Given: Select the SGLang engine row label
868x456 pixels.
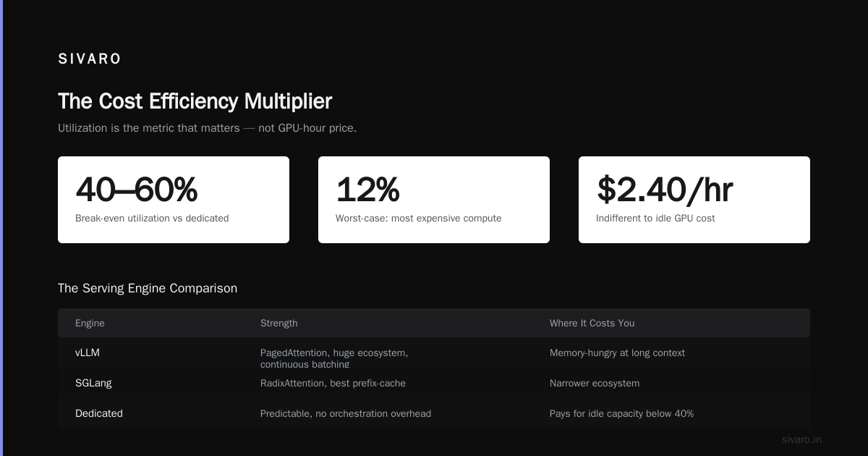Looking at the screenshot, I should point(94,383).
